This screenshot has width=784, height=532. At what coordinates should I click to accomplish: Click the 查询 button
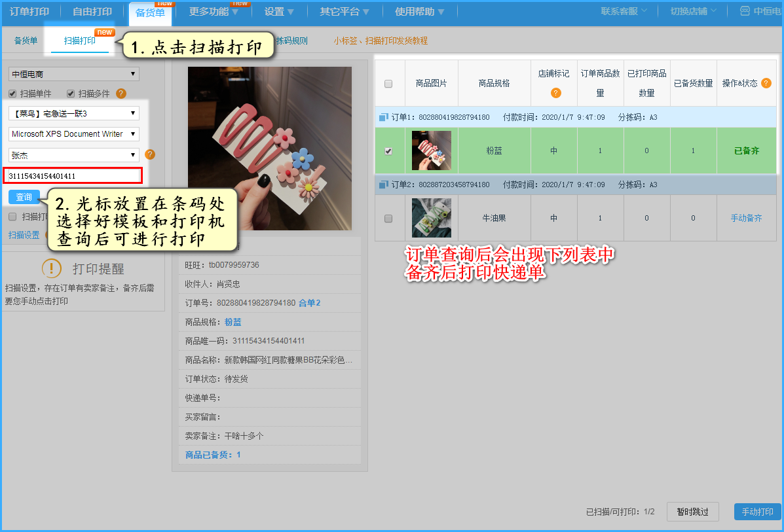(24, 197)
